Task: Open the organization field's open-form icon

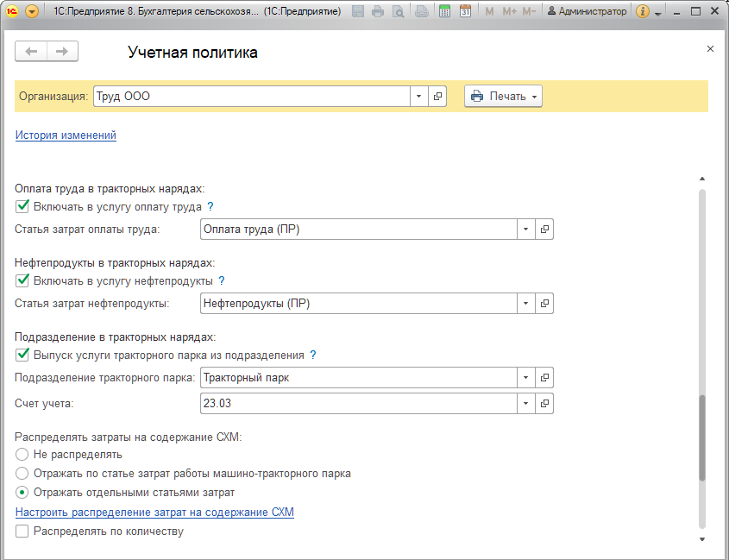Action: pyautogui.click(x=437, y=97)
